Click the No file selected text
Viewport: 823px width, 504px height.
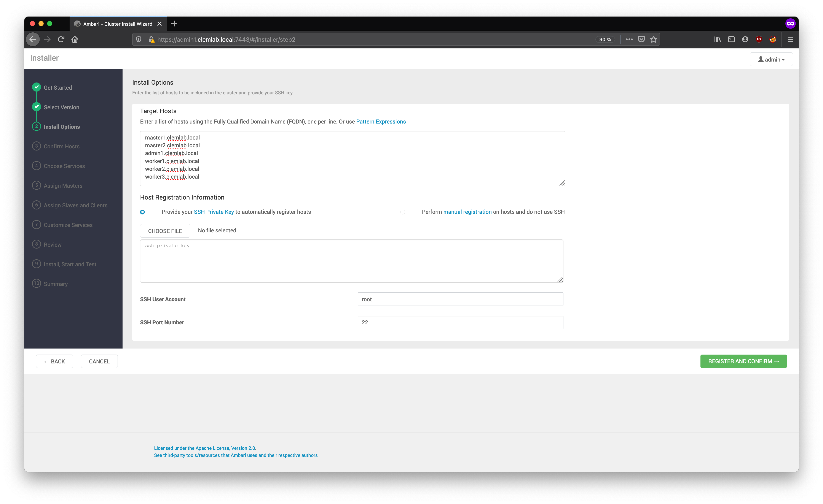[217, 231]
